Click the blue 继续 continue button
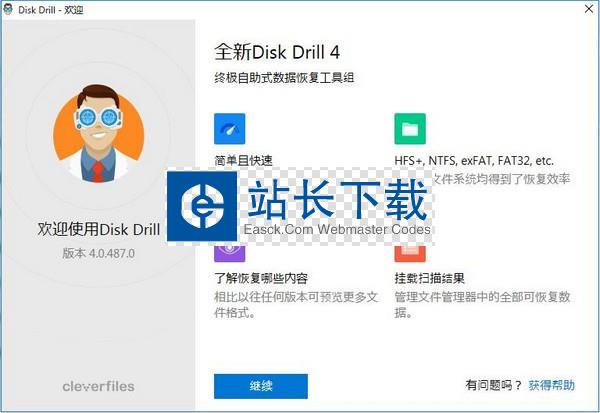Viewport: 600px width, 413px height. 261,386
